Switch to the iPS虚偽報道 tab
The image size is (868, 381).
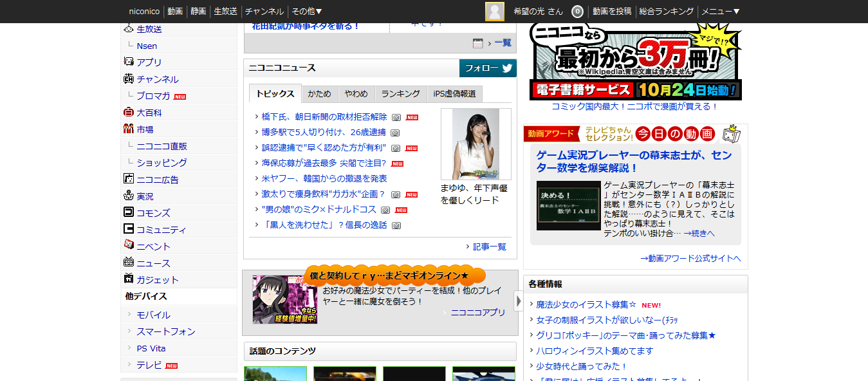[x=454, y=94]
